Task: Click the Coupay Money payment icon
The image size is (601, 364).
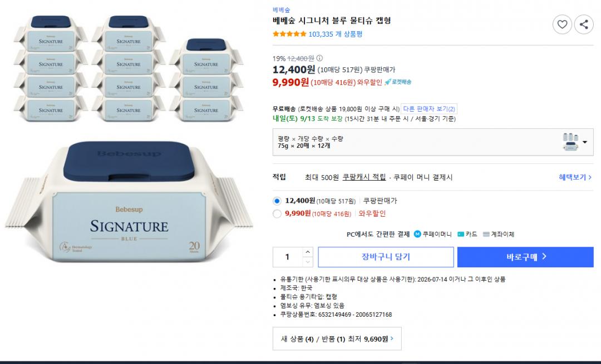Action: coord(417,234)
